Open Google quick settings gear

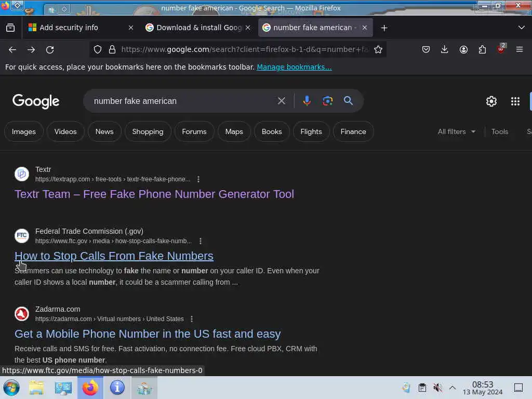(491, 101)
